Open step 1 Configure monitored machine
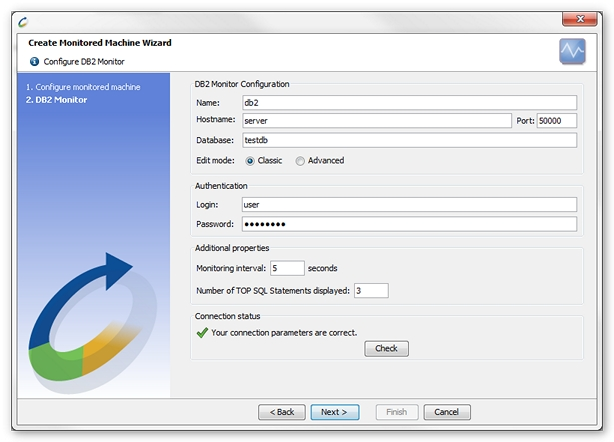The height and width of the screenshot is (442, 614). click(83, 87)
